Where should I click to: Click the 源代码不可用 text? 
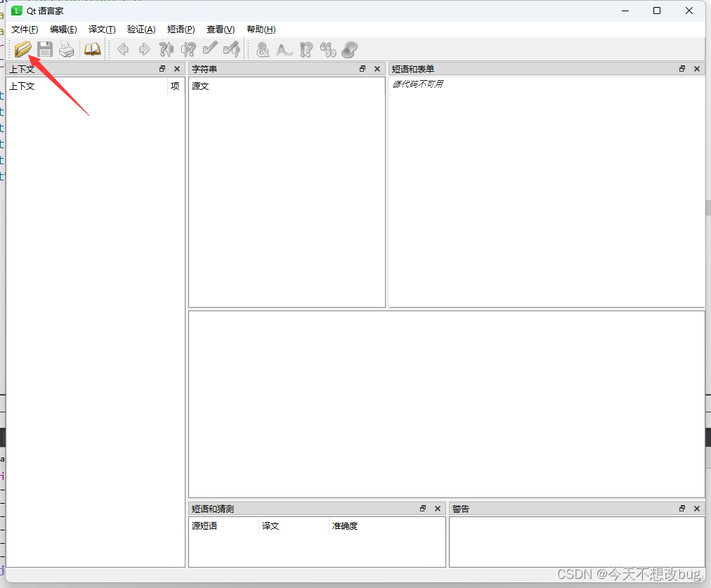pos(417,84)
